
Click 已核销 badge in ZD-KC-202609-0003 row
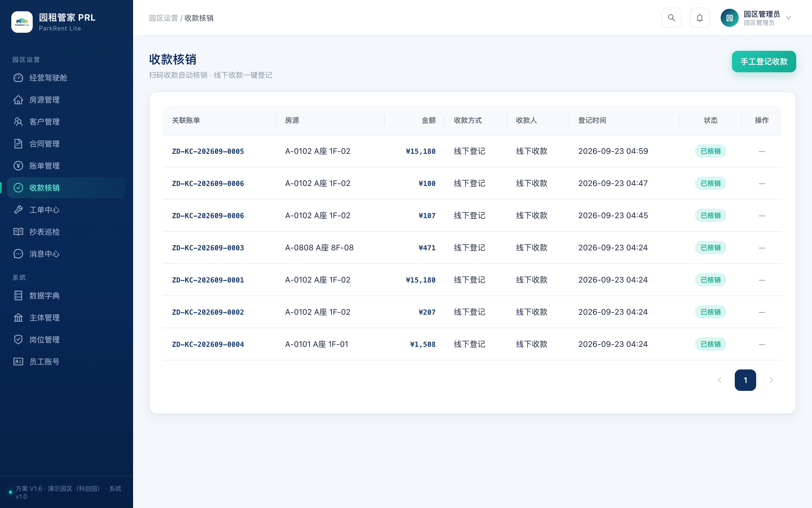click(x=711, y=248)
